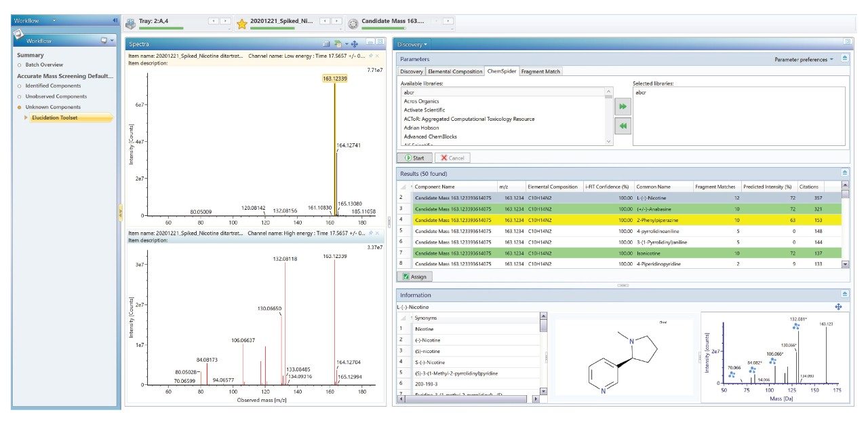Pin the low energy spectrum header
The height and width of the screenshot is (425, 868).
(x=370, y=55)
